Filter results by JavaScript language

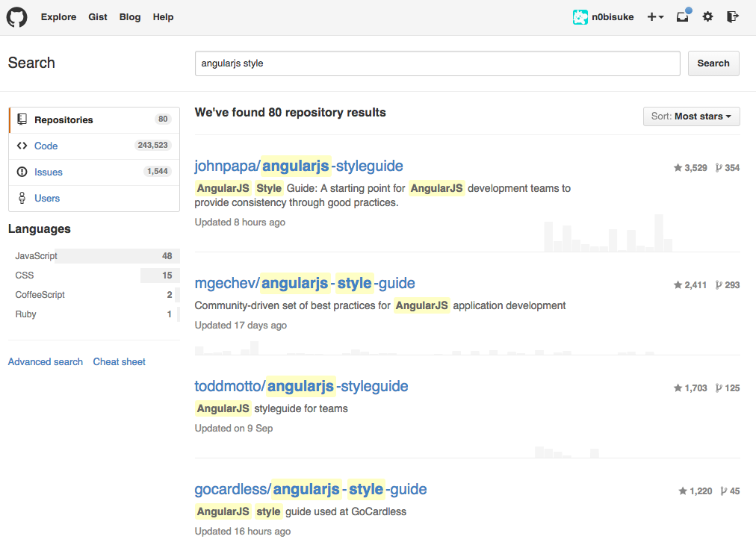tap(94, 256)
